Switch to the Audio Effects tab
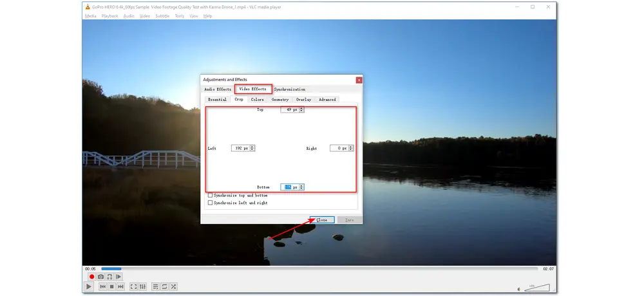Image resolution: width=644 pixels, height=296 pixels. [x=218, y=89]
